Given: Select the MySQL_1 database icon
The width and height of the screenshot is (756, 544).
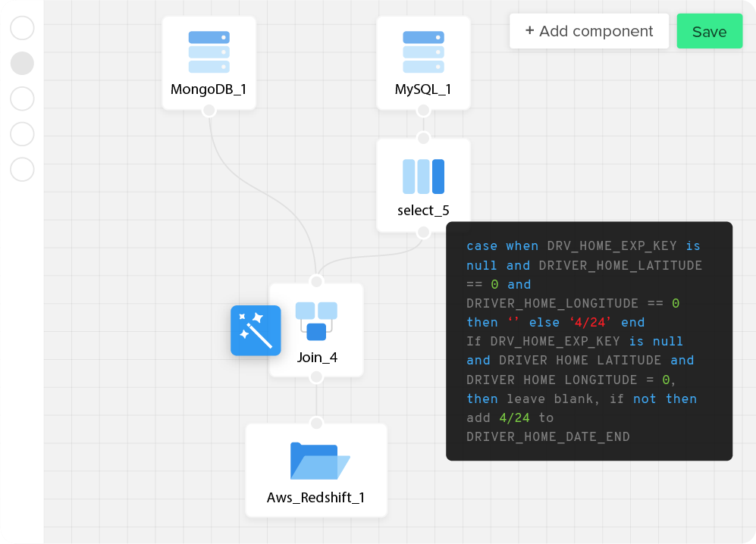Looking at the screenshot, I should pyautogui.click(x=423, y=52).
